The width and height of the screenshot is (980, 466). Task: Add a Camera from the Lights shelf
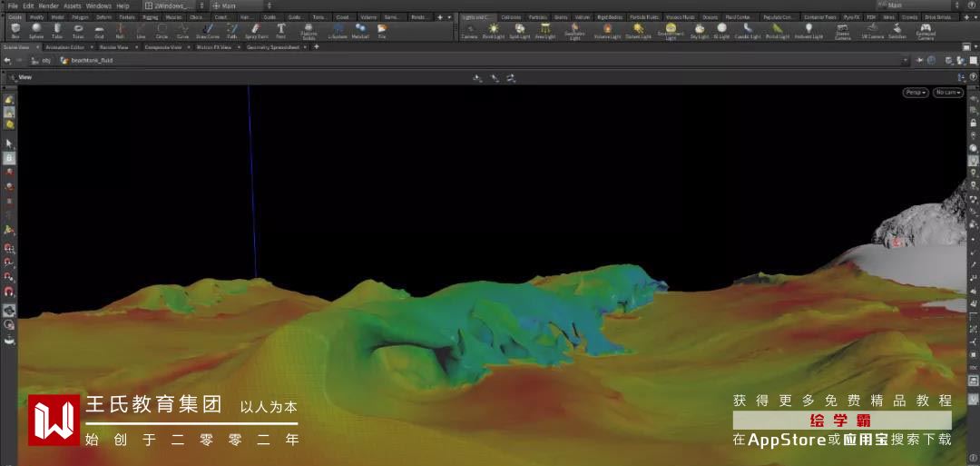coord(469,31)
